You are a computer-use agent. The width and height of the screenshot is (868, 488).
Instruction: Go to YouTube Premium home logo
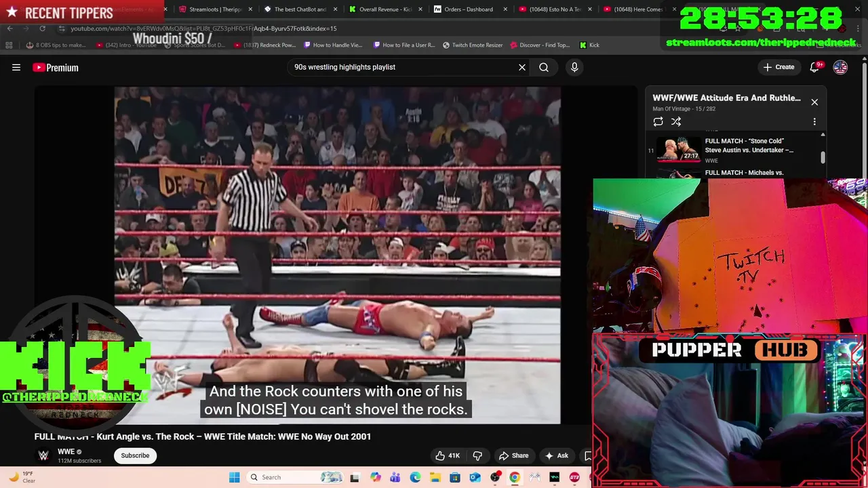(56, 67)
